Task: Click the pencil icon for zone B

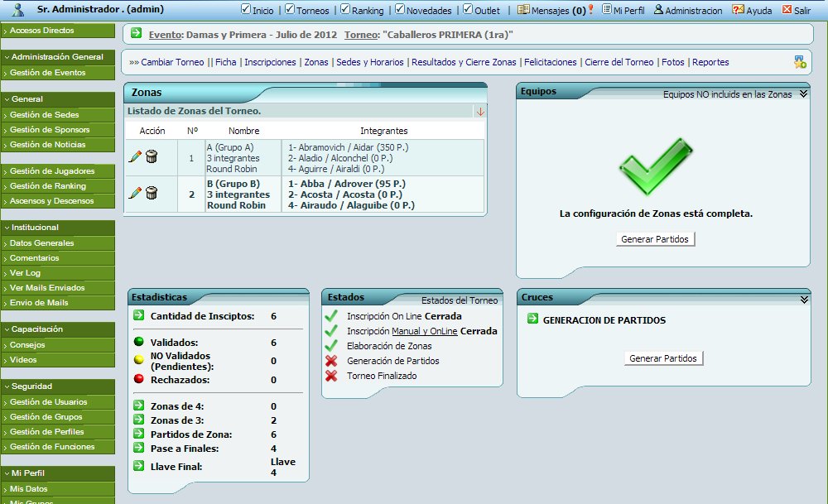Action: 135,193
